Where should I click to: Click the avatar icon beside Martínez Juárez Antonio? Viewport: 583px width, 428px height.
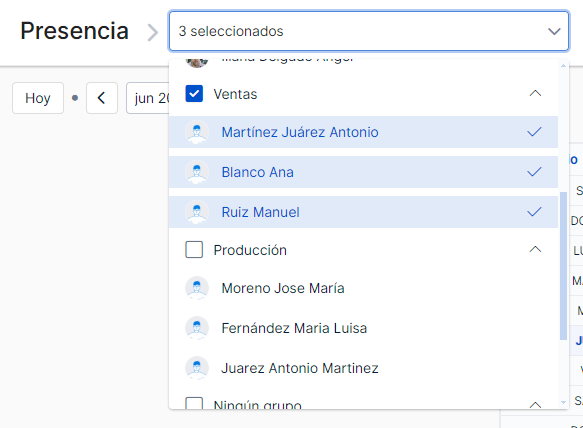[x=197, y=132]
